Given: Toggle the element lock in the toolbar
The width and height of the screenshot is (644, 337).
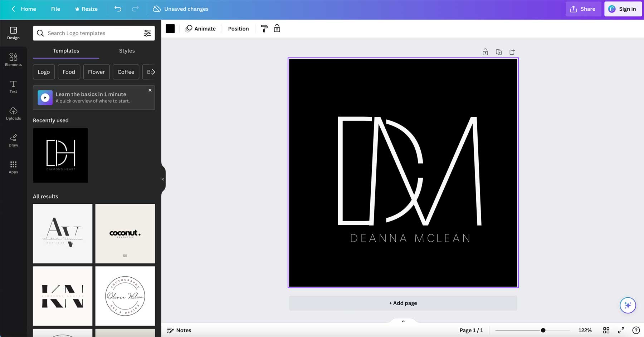Looking at the screenshot, I should pyautogui.click(x=277, y=29).
